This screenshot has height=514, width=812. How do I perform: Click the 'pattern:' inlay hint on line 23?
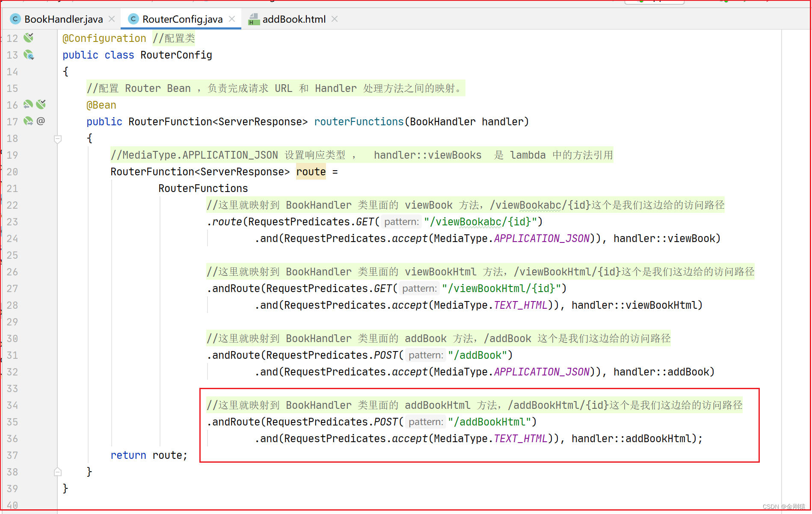[x=401, y=222]
